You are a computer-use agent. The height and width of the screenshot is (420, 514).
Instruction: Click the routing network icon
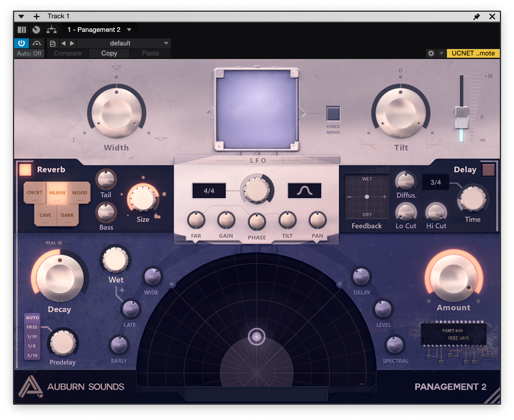51,30
